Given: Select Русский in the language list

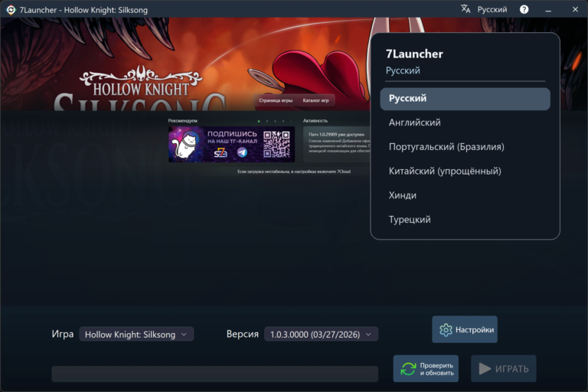Looking at the screenshot, I should coord(465,99).
